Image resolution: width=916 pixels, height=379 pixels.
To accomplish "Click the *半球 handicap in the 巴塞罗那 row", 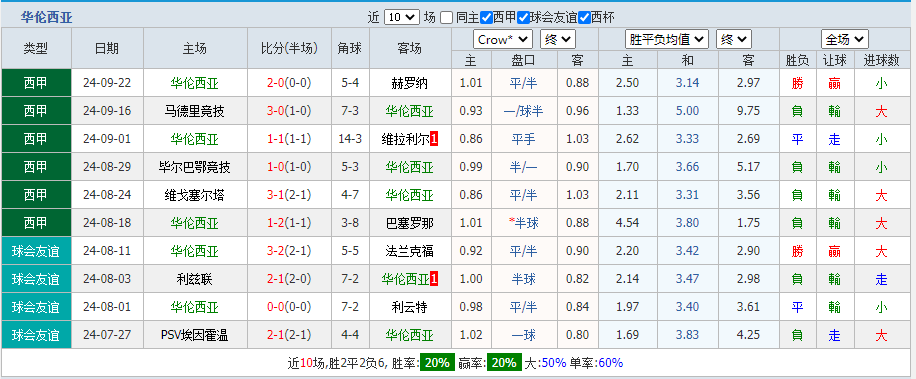I will [x=523, y=223].
